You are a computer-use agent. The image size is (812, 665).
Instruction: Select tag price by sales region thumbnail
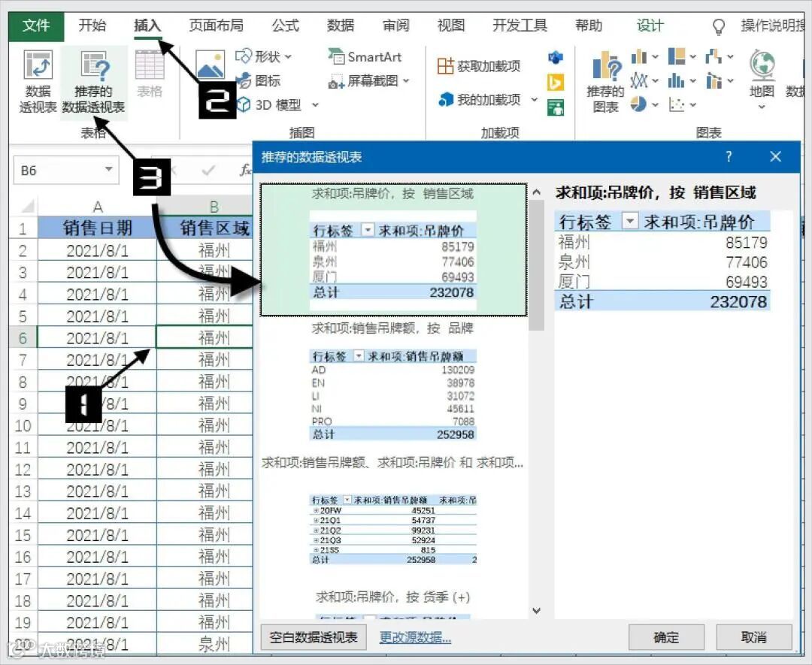393,249
